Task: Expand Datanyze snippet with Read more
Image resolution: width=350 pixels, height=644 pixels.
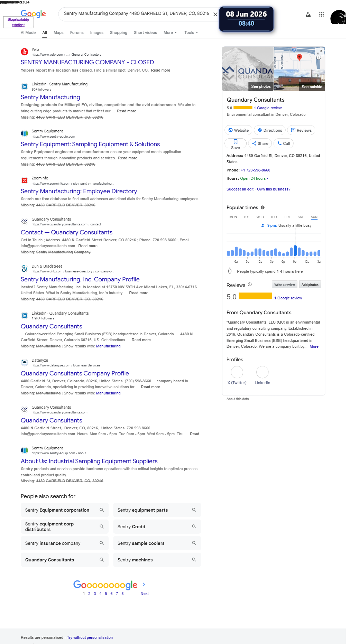Action: click(150, 387)
